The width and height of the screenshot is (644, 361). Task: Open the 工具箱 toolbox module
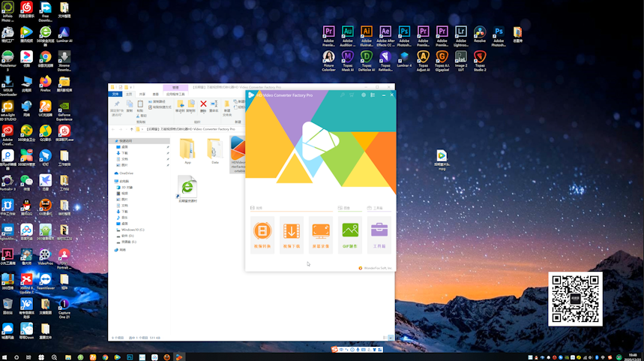click(379, 234)
